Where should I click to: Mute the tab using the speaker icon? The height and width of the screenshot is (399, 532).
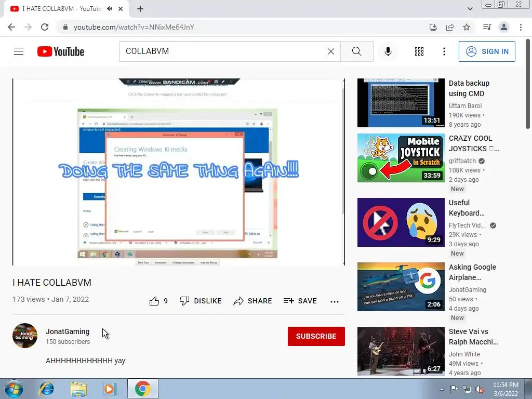point(109,9)
